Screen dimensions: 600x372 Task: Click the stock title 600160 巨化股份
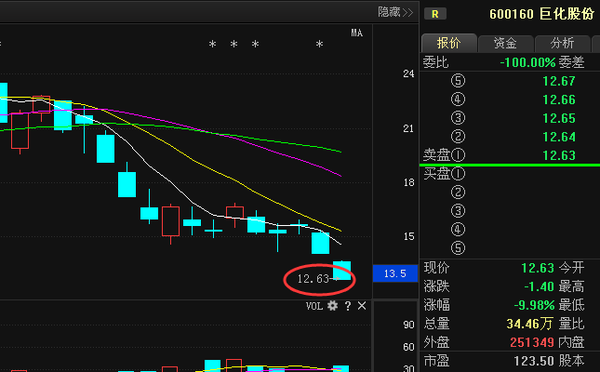542,14
